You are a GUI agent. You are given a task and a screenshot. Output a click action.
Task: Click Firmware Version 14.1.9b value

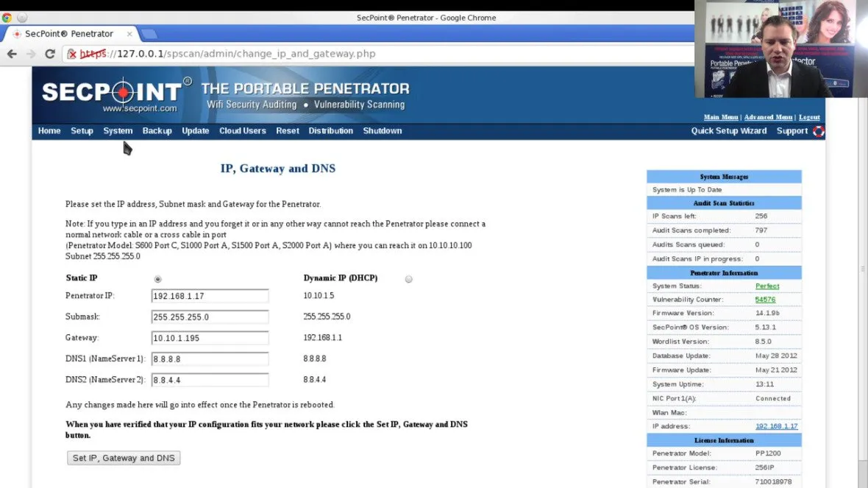[767, 313]
